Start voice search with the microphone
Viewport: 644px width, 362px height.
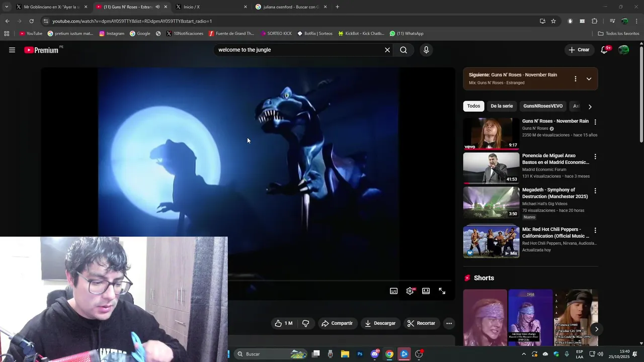[426, 50]
